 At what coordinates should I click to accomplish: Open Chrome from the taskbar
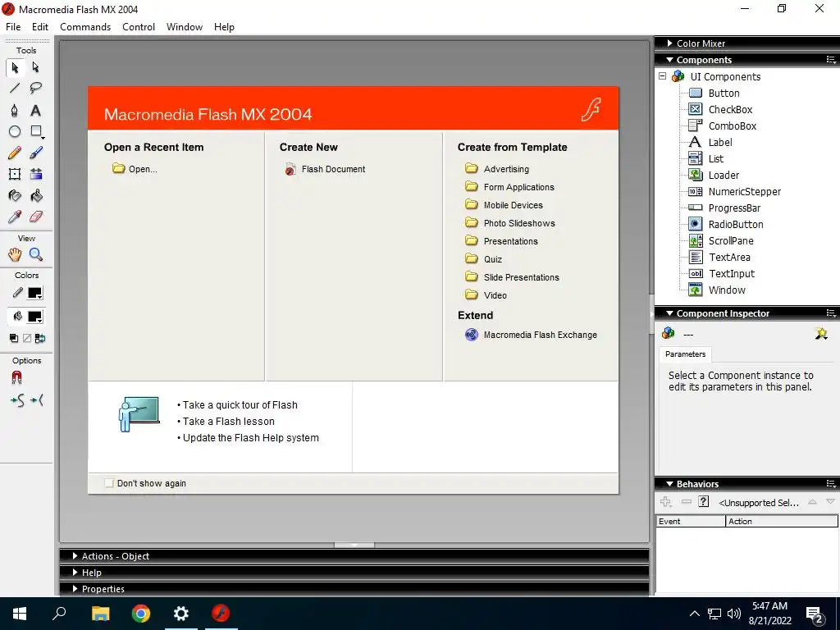pyautogui.click(x=141, y=614)
